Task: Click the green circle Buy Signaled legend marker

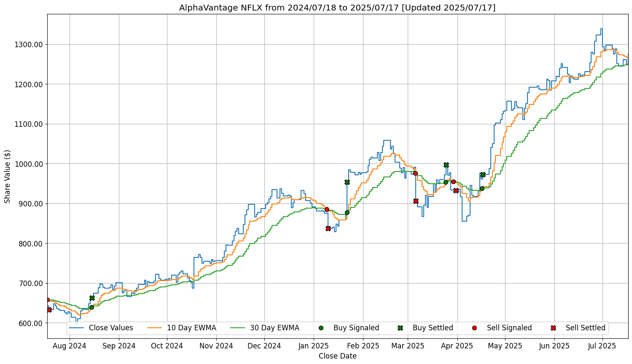Action: (321, 328)
